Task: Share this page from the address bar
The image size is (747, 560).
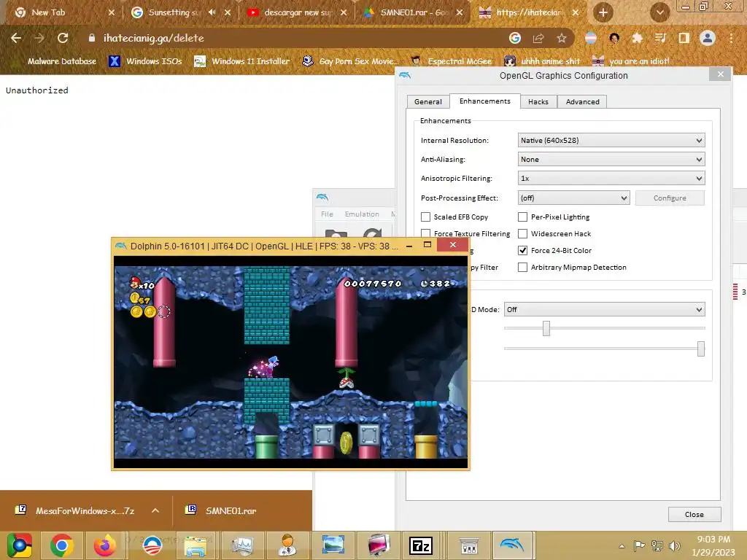Action: click(x=538, y=38)
